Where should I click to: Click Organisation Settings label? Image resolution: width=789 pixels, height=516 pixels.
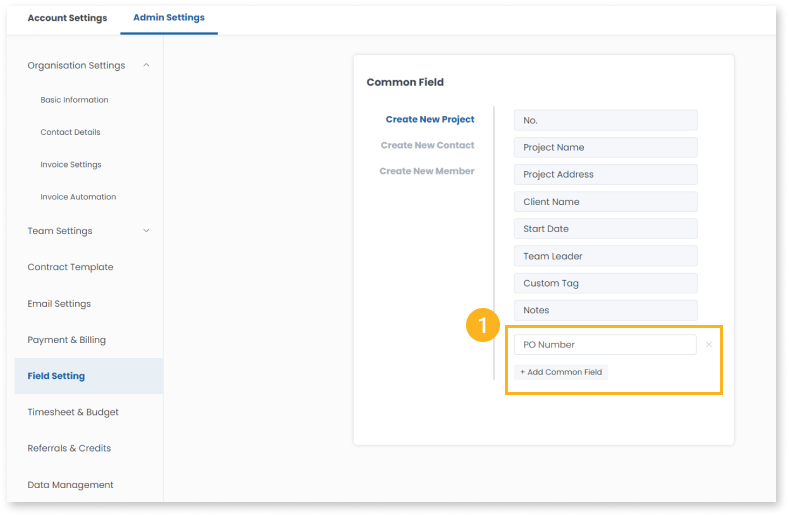[x=76, y=65]
